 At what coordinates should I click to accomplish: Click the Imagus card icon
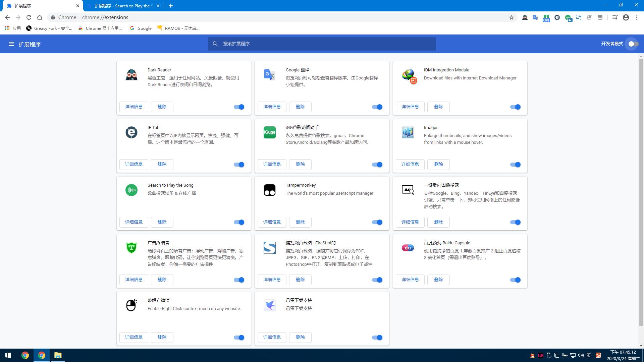click(408, 132)
